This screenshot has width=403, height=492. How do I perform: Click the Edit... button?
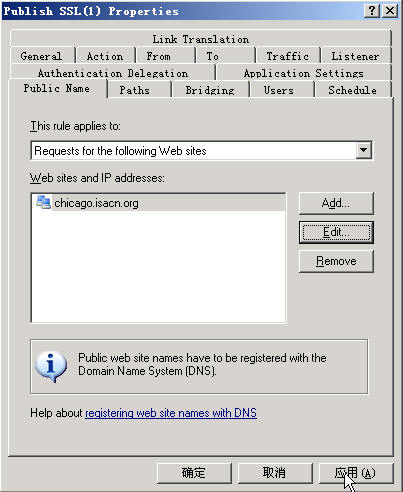336,232
